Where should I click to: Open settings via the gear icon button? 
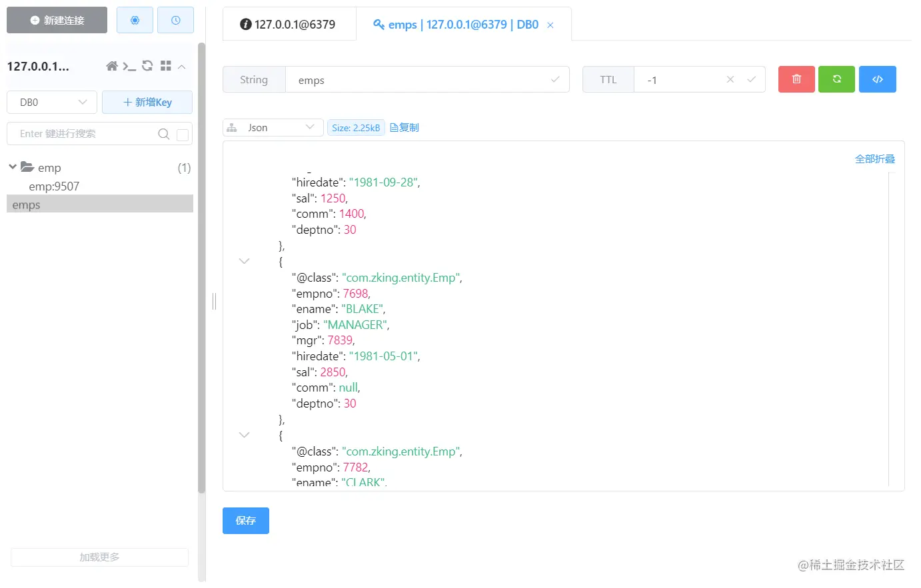(x=135, y=20)
